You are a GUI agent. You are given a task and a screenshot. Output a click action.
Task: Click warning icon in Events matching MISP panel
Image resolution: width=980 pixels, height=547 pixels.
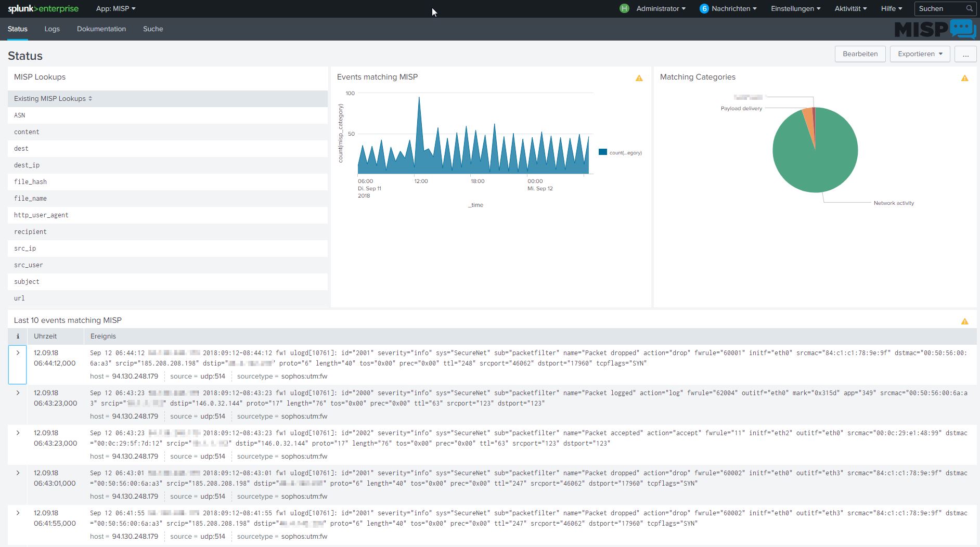point(639,78)
